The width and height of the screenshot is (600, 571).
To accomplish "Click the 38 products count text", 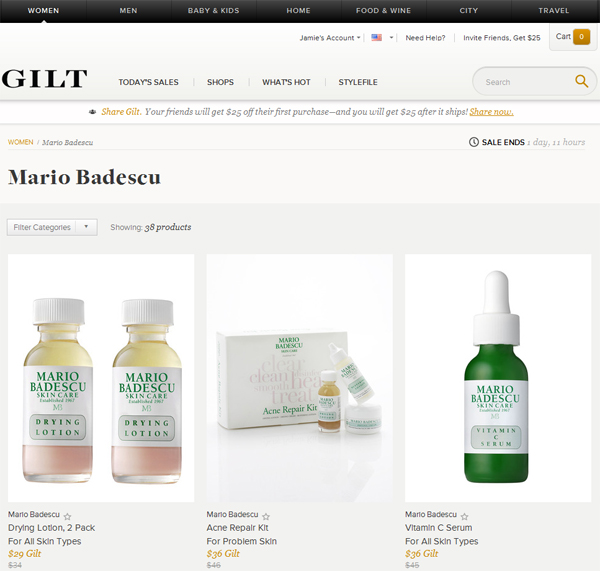I will tap(168, 227).
